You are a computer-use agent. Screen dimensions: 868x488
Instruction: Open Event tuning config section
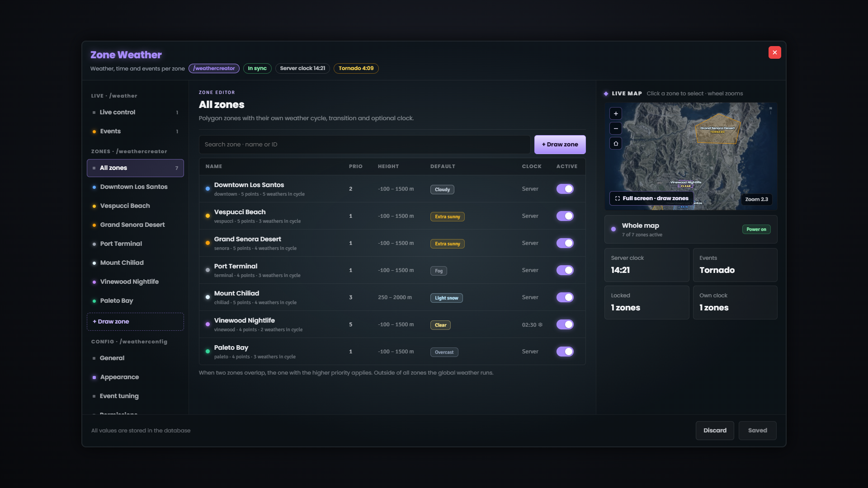135,396
